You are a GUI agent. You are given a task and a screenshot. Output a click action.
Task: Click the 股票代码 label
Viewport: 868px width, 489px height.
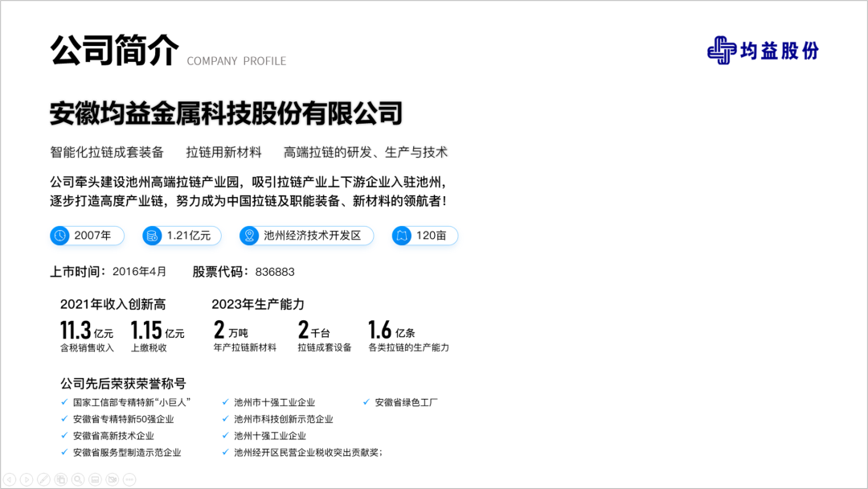pos(219,271)
